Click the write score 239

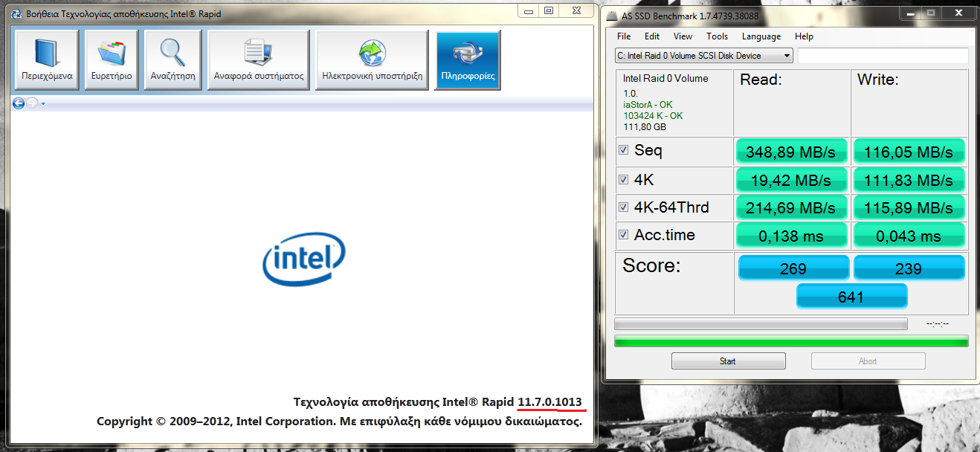point(909,268)
